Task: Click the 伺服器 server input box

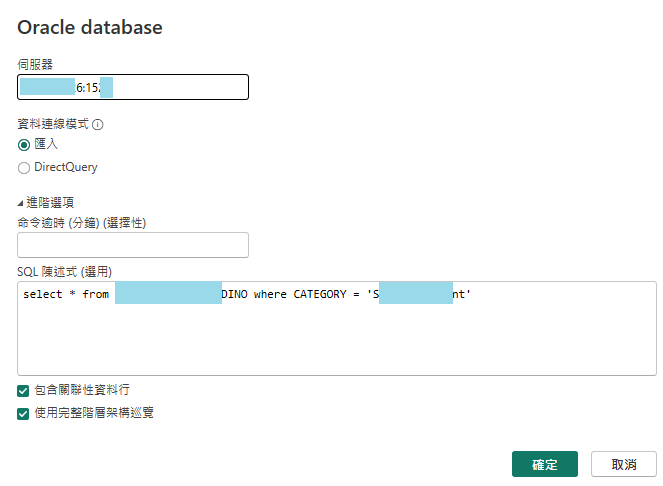Action: 133,87
